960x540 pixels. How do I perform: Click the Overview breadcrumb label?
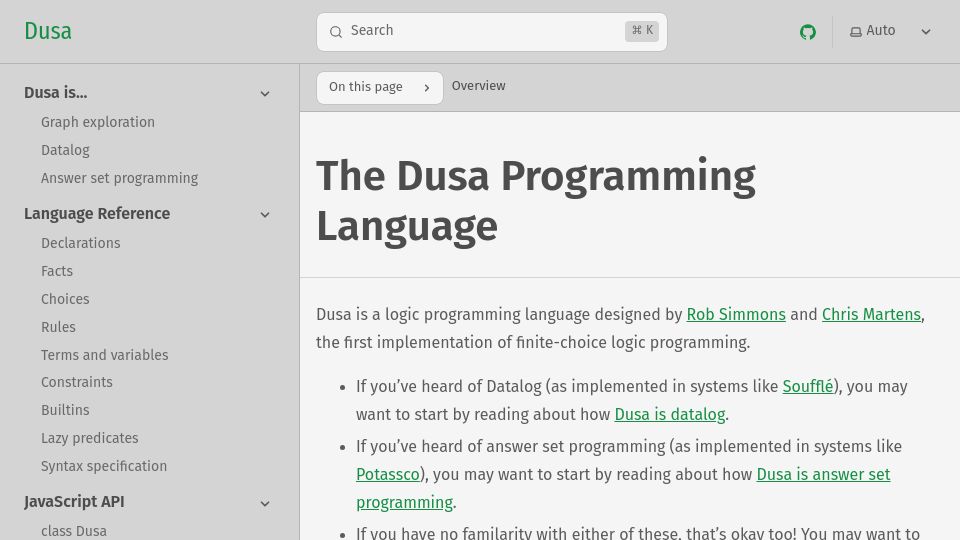479,86
